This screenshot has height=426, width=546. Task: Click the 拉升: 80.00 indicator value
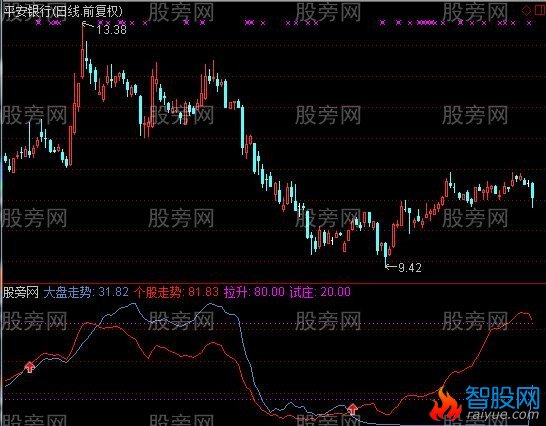(x=254, y=292)
